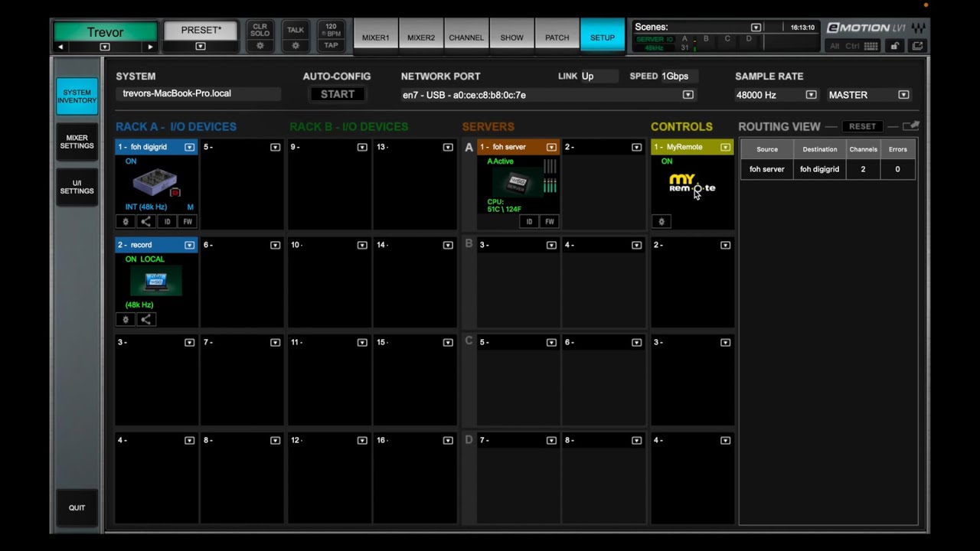
Task: Click ID button on foh server
Action: (x=529, y=221)
